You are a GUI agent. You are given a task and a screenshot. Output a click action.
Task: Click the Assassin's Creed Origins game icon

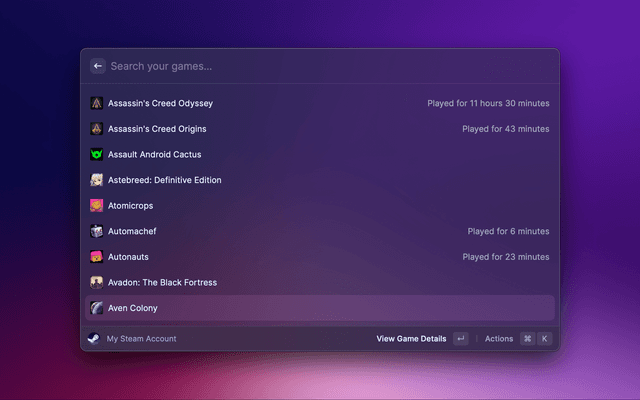pyautogui.click(x=97, y=129)
